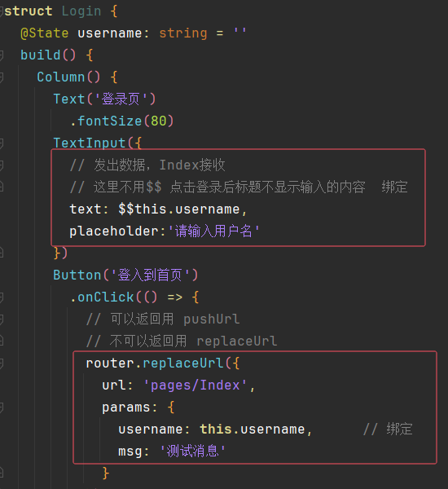
Task: Click the @State decorator
Action: (44, 33)
